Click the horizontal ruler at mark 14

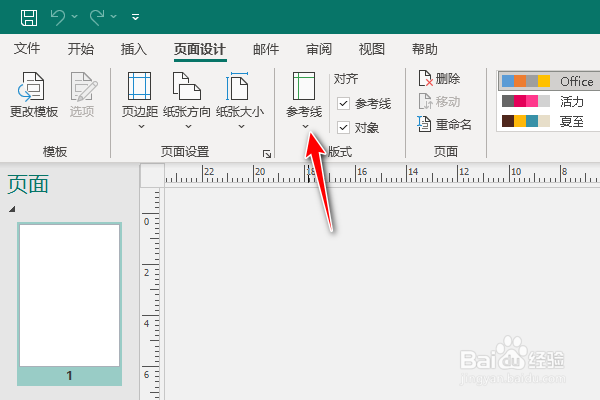[412, 173]
